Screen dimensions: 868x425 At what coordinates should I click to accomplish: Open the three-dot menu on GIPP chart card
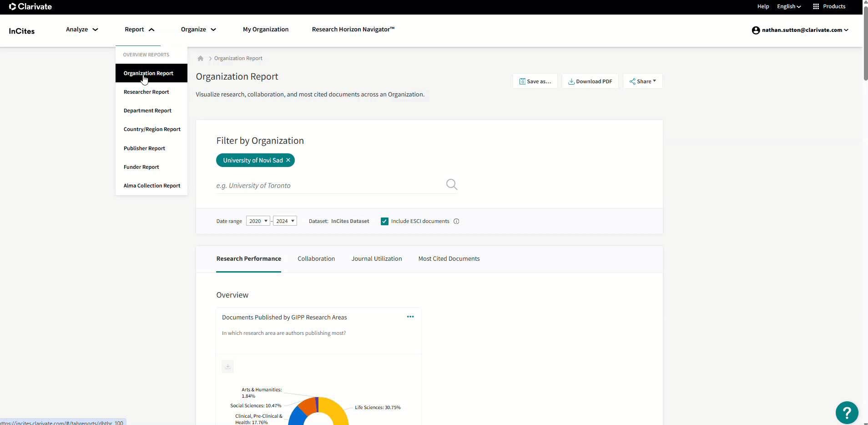[410, 317]
